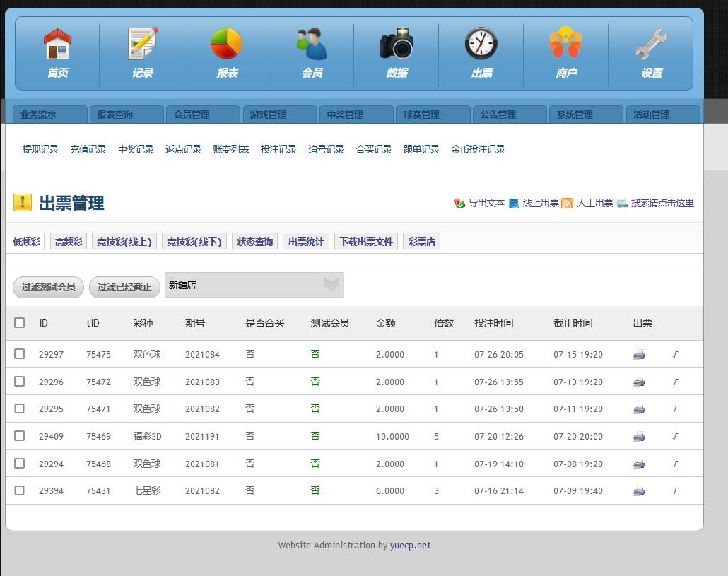Open the 数据 camera icon

[x=397, y=43]
